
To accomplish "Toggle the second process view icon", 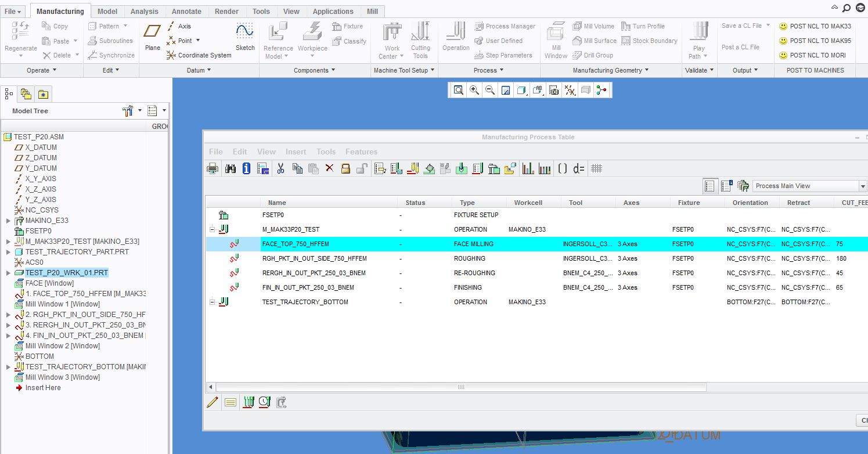I will click(x=726, y=186).
